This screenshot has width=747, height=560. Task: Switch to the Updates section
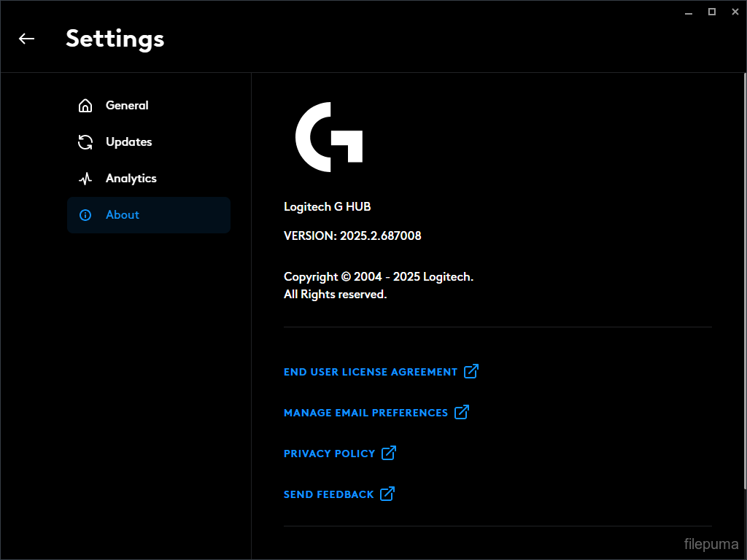(x=129, y=141)
